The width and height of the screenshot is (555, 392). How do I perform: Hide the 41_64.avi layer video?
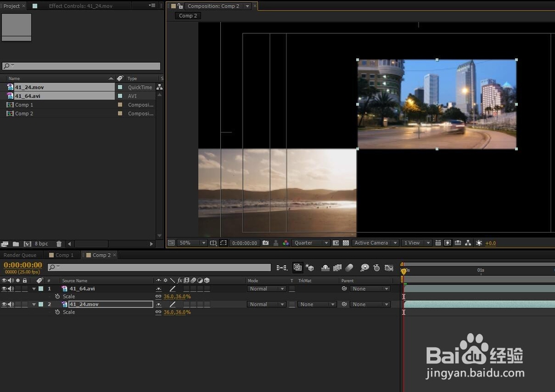point(4,289)
